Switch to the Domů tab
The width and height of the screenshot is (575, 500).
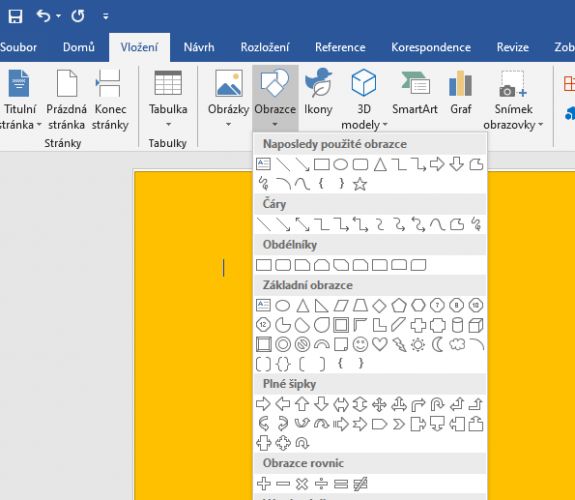click(78, 47)
